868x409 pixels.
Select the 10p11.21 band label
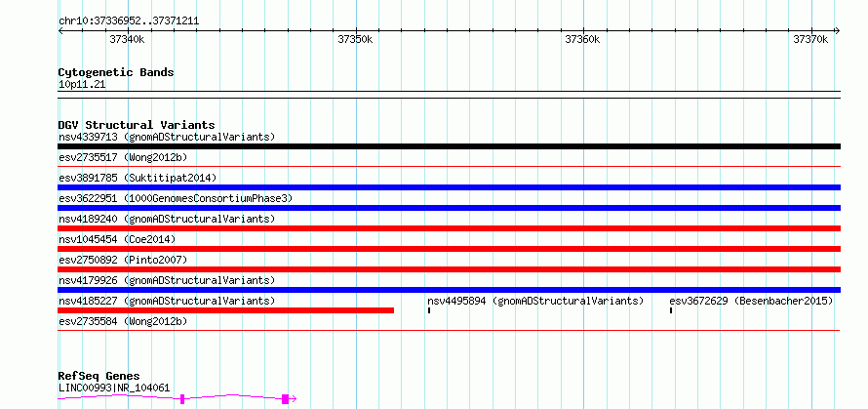(82, 85)
